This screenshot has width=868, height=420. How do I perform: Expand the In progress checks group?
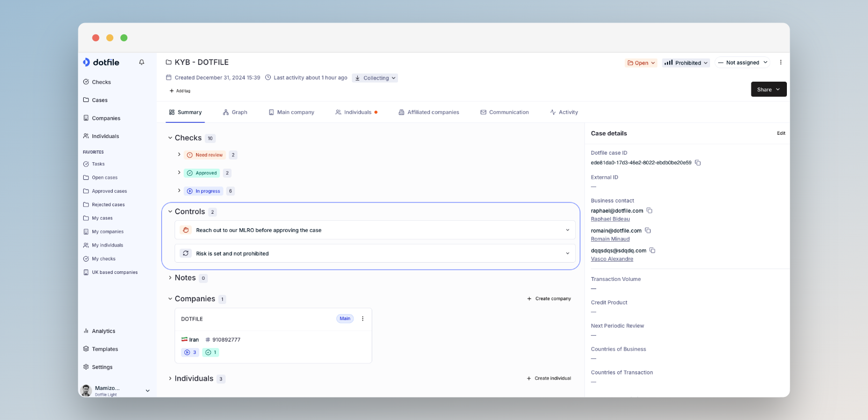[x=179, y=191]
